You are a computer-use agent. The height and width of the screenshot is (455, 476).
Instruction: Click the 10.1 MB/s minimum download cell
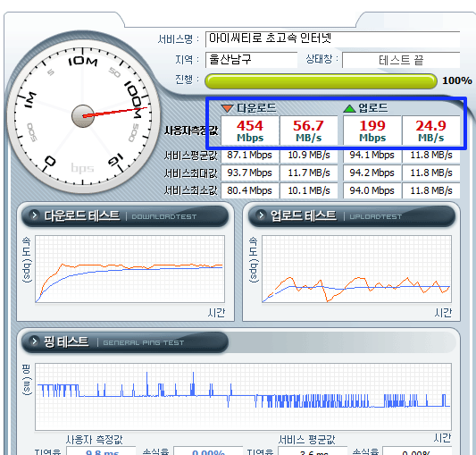[x=309, y=190]
